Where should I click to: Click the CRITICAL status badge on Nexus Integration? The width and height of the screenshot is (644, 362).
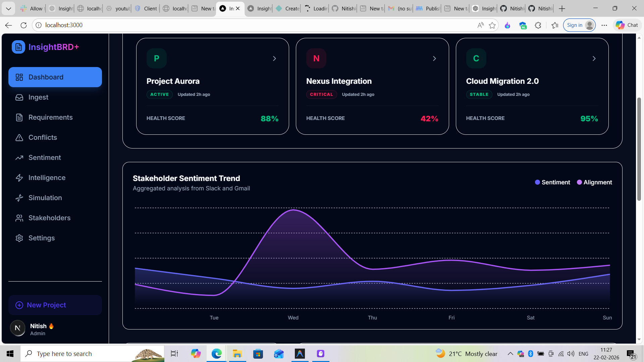click(321, 94)
